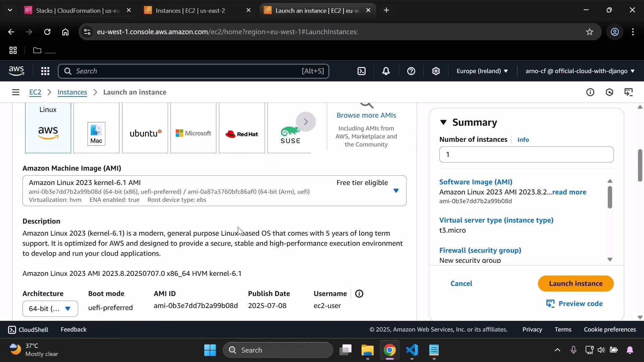
Task: Click the browser reload icon
Action: tap(47, 32)
